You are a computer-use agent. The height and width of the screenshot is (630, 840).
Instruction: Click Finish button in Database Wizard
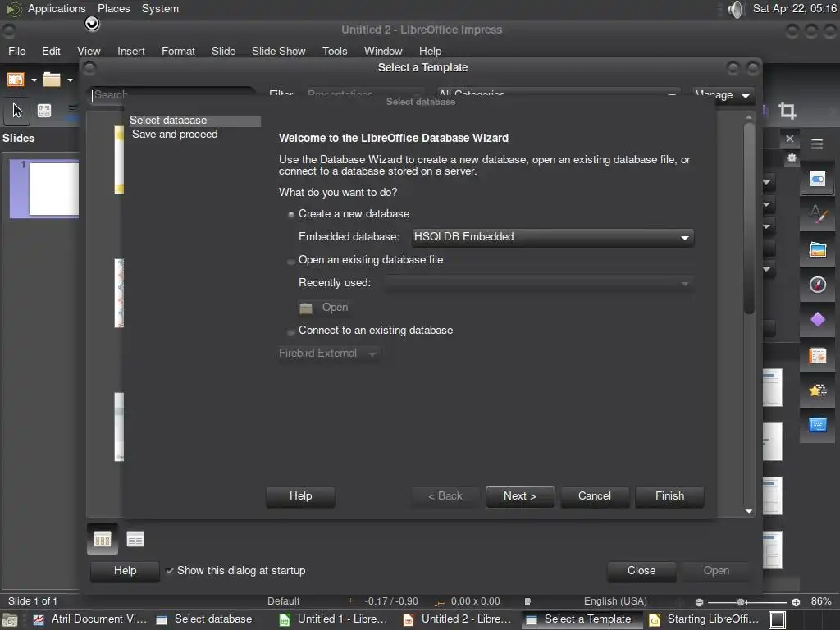click(x=669, y=496)
